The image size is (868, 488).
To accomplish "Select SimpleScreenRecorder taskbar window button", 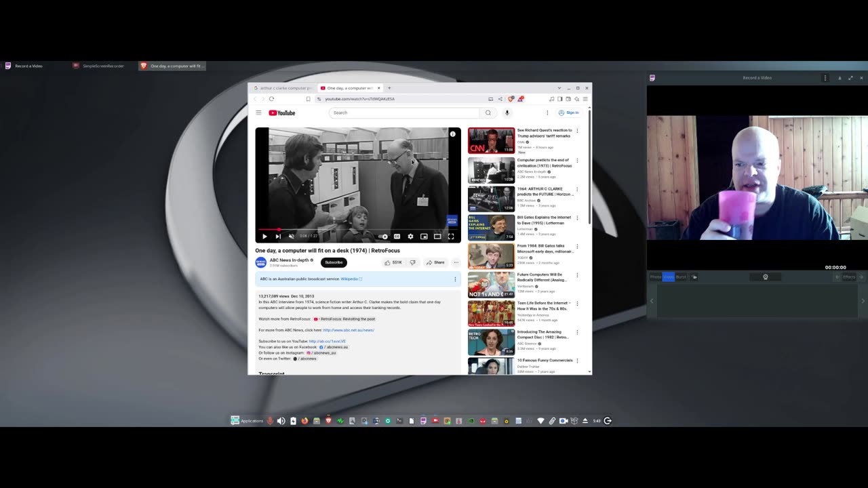I will point(99,66).
